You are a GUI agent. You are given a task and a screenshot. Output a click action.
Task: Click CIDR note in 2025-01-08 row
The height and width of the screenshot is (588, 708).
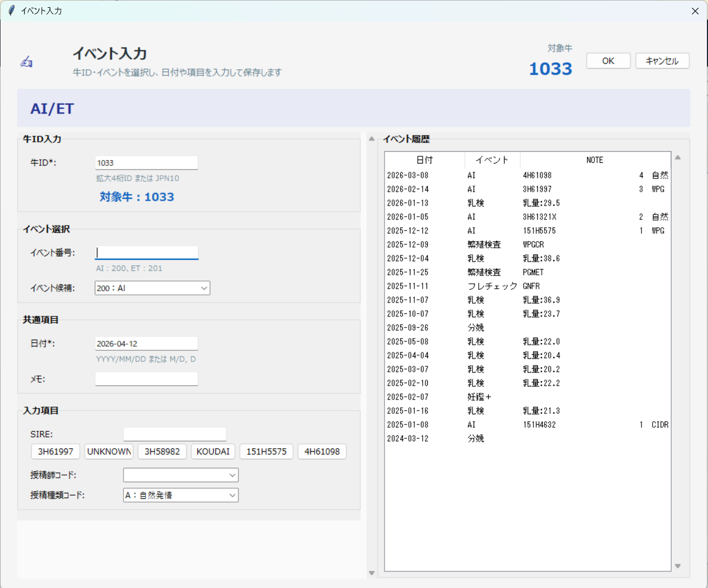pyautogui.click(x=660, y=425)
